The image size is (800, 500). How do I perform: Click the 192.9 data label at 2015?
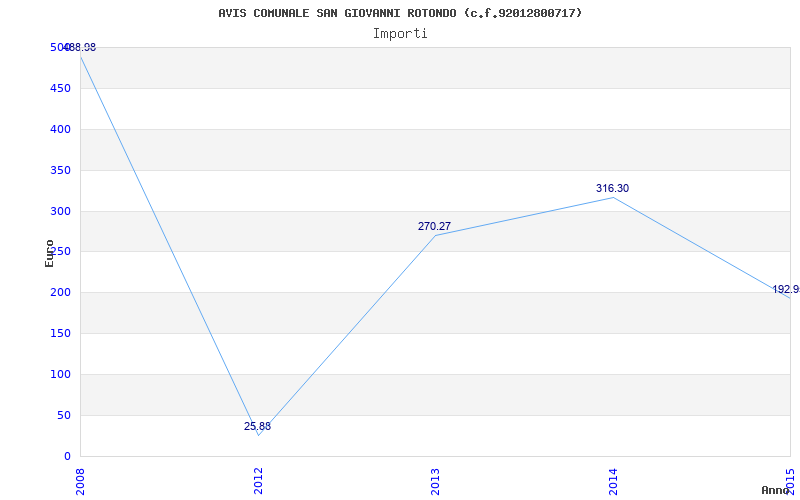click(x=786, y=290)
